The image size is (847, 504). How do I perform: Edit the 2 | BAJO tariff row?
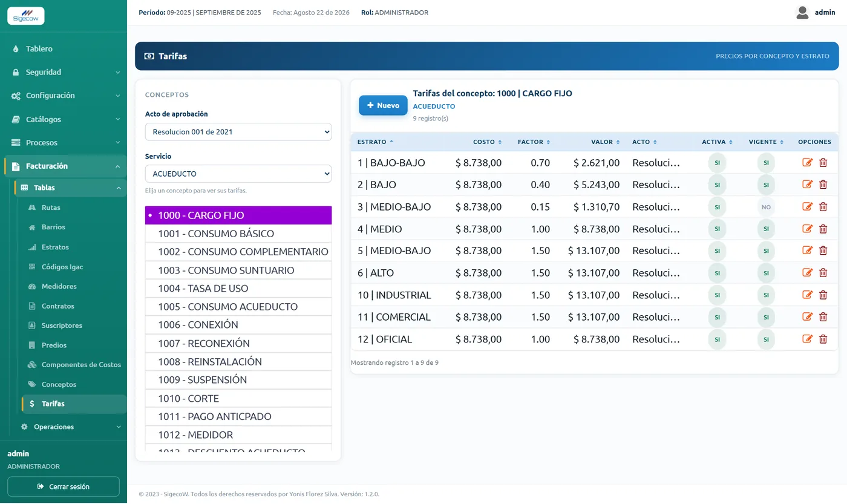(807, 185)
